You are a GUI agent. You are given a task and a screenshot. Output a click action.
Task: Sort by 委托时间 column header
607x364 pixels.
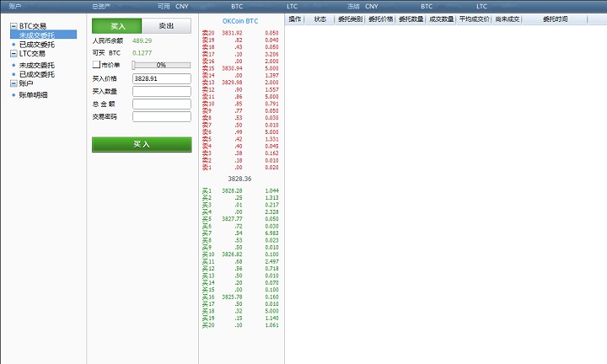tap(555, 18)
